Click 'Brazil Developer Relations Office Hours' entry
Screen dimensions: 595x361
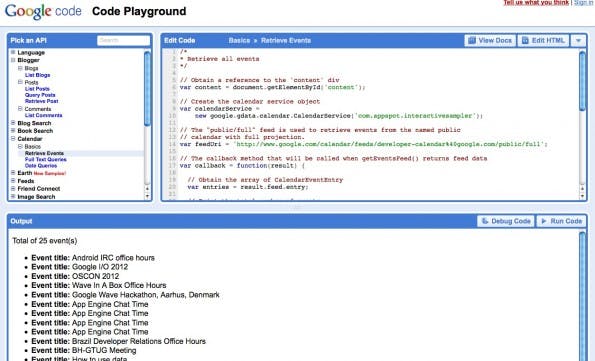(x=139, y=341)
